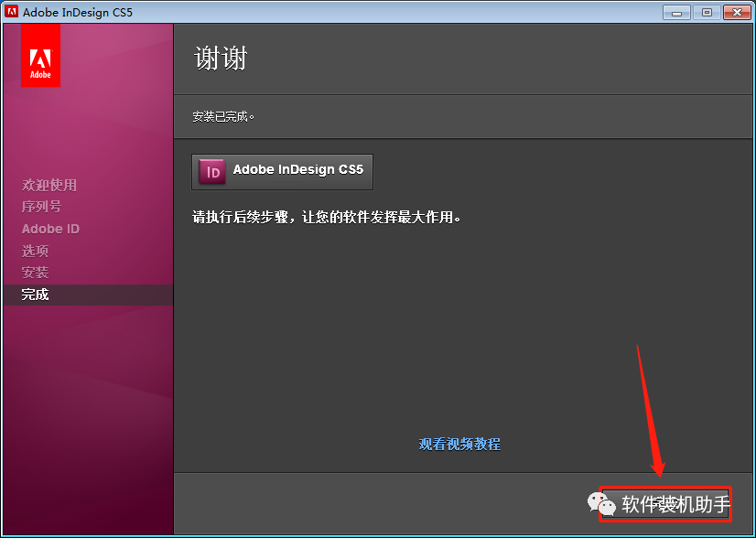
Task: Maximize the Adobe InDesign CS5 installer window
Action: pos(707,13)
